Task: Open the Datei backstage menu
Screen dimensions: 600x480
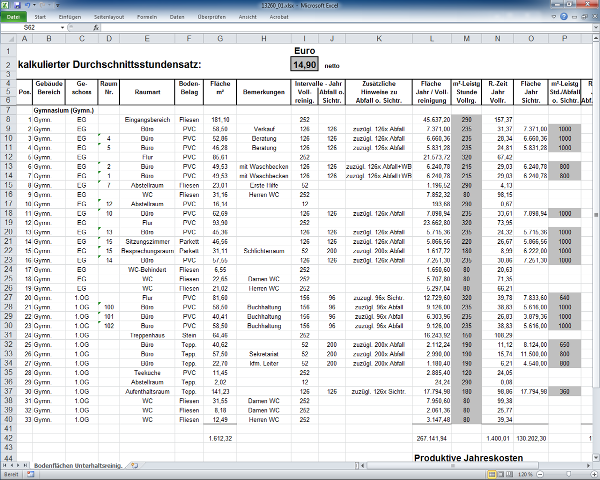Action: tap(14, 18)
